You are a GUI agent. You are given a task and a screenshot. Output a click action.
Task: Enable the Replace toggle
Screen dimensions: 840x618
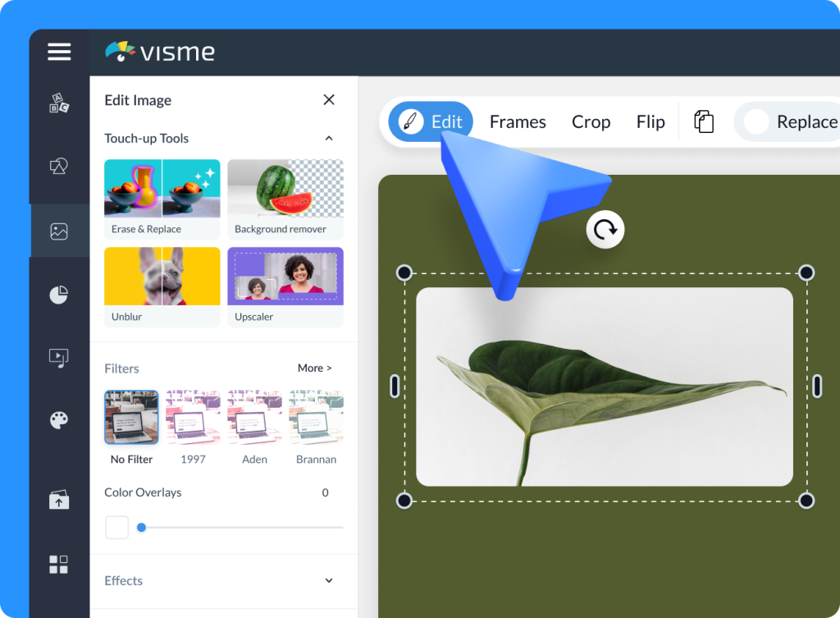756,121
